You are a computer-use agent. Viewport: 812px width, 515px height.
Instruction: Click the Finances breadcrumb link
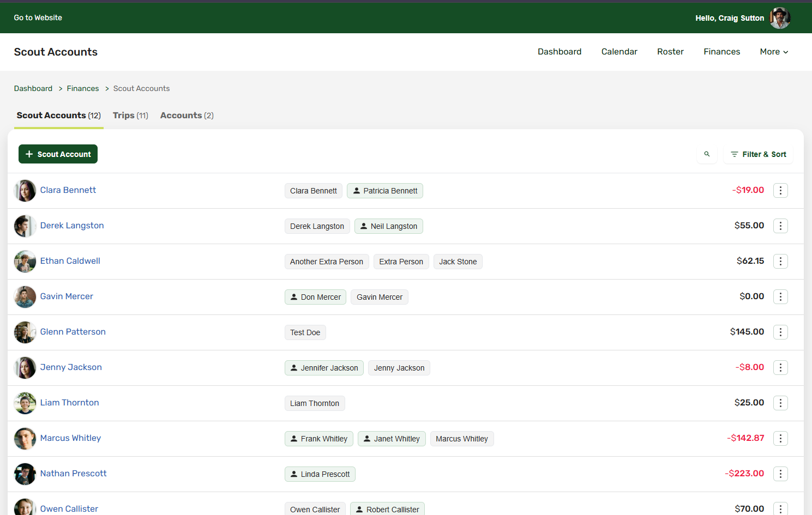coord(83,88)
